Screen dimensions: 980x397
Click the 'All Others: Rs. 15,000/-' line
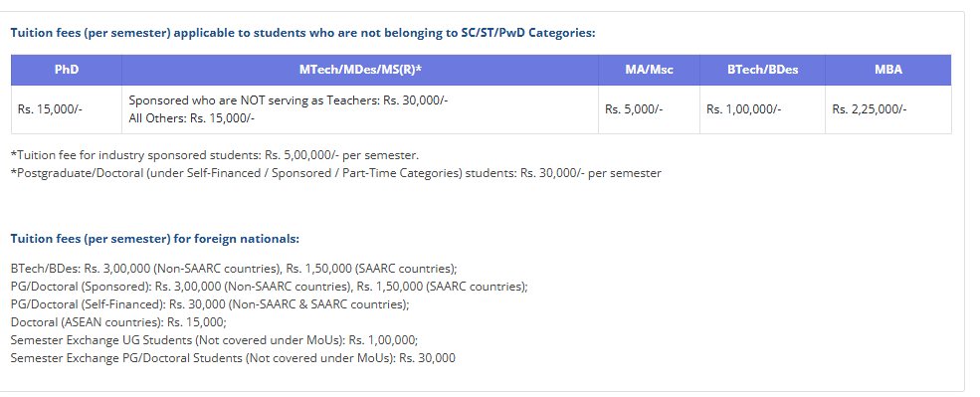coord(191,118)
